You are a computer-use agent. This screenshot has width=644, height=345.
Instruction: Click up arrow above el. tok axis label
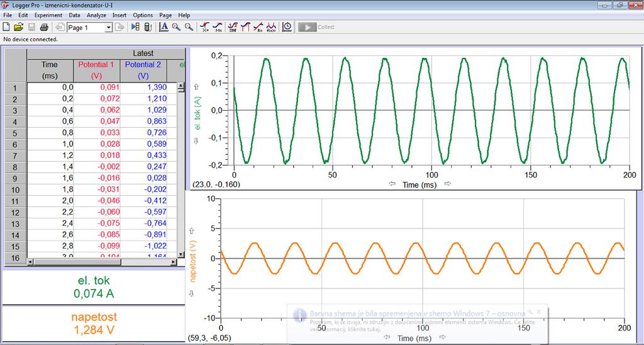coord(196,87)
